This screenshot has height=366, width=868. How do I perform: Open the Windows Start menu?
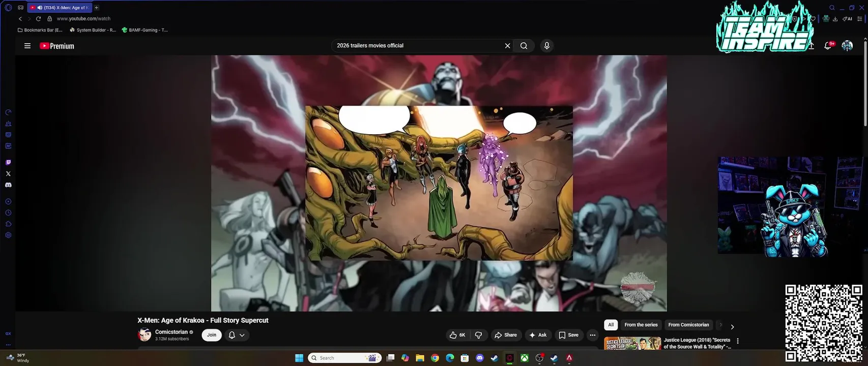tap(299, 358)
